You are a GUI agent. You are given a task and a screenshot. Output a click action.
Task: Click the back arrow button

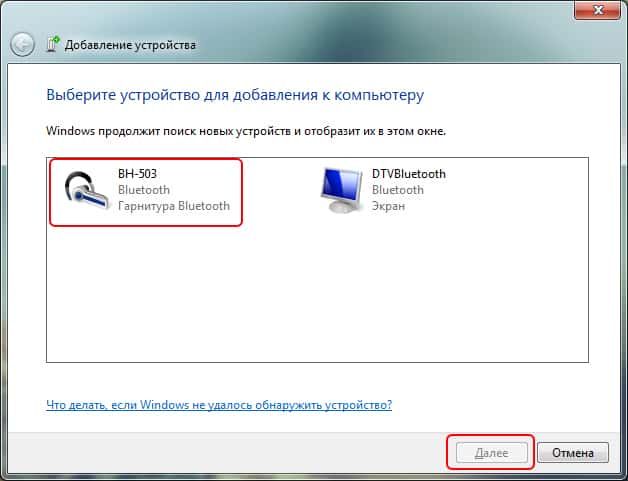[x=22, y=44]
